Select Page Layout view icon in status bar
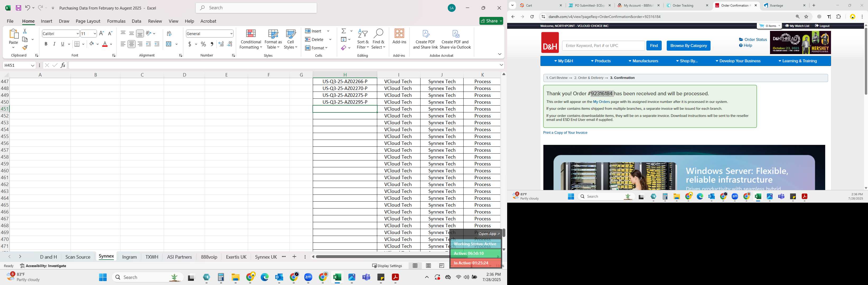The height and width of the screenshot is (285, 868). point(428,266)
